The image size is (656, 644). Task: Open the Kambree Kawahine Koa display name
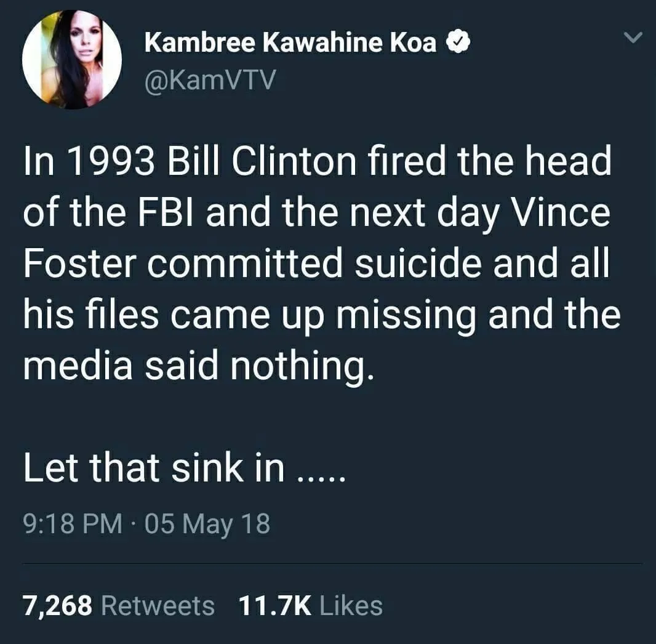(290, 42)
